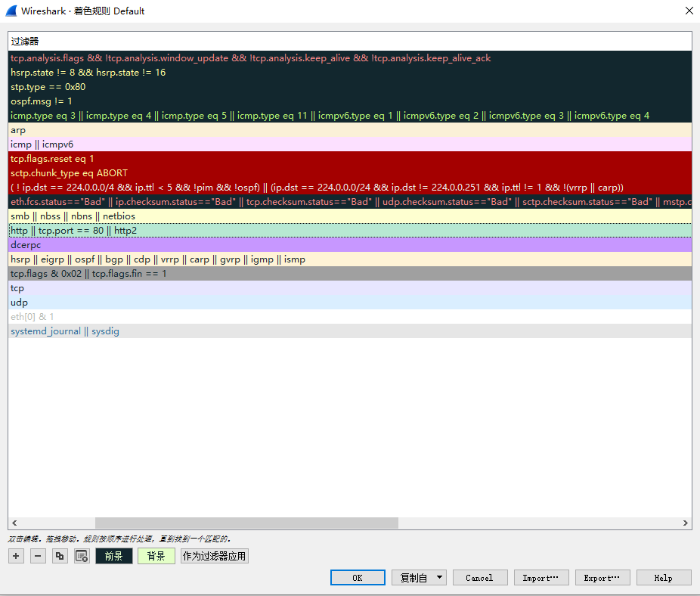Close the coloring rules dialog
Screen dimensions: 700x596
(x=689, y=11)
